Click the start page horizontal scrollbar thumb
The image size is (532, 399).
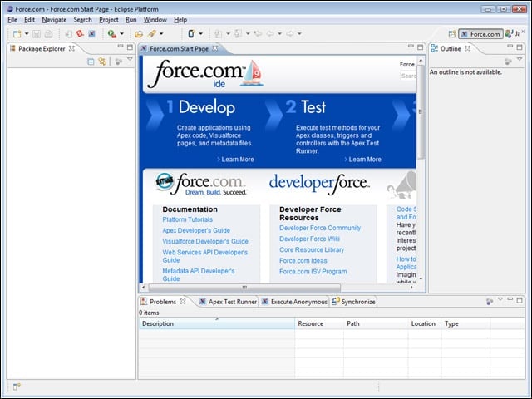point(244,288)
